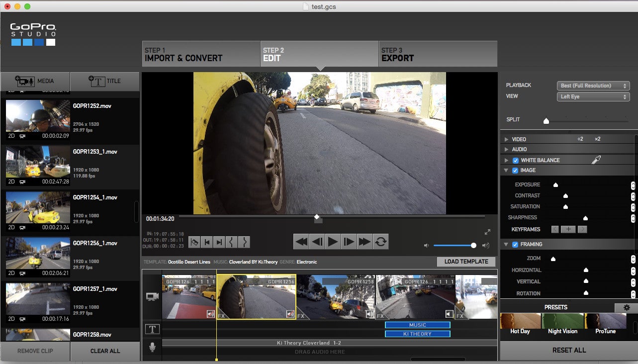This screenshot has height=364, width=638.
Task: Mute audio on selected GOPR1256 timeline clip
Action: [x=290, y=314]
